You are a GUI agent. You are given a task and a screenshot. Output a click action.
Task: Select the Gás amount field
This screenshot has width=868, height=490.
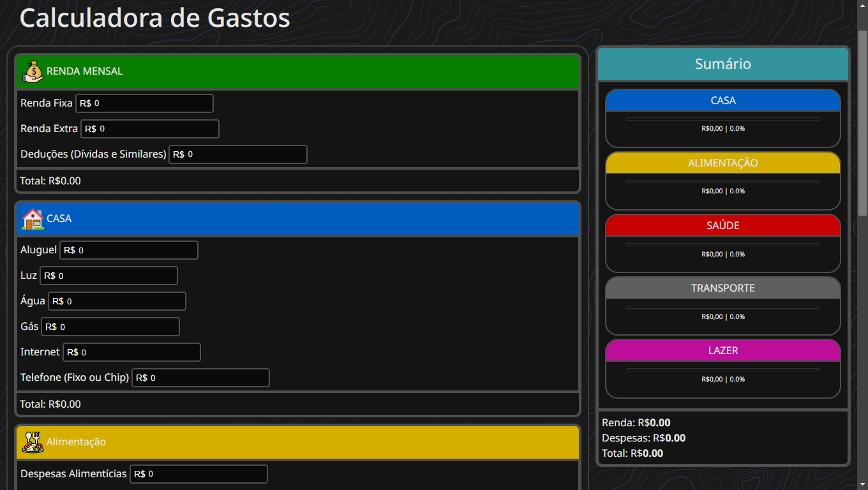point(110,327)
